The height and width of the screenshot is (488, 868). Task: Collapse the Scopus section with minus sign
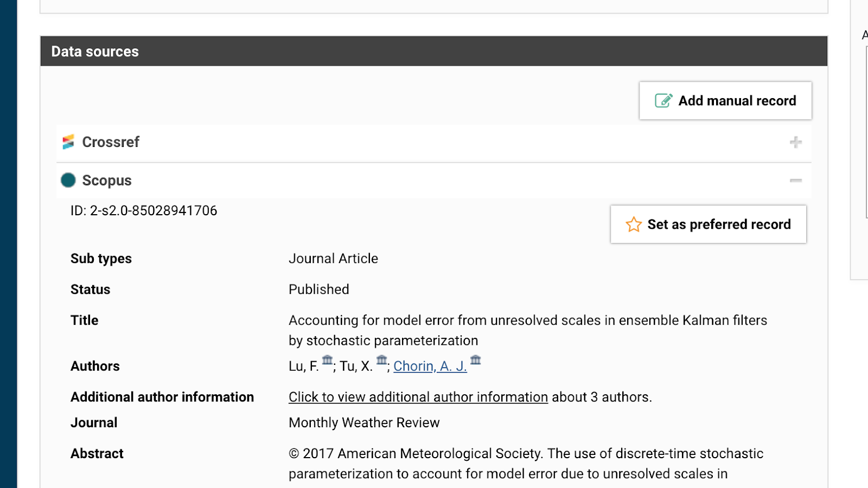click(x=795, y=181)
